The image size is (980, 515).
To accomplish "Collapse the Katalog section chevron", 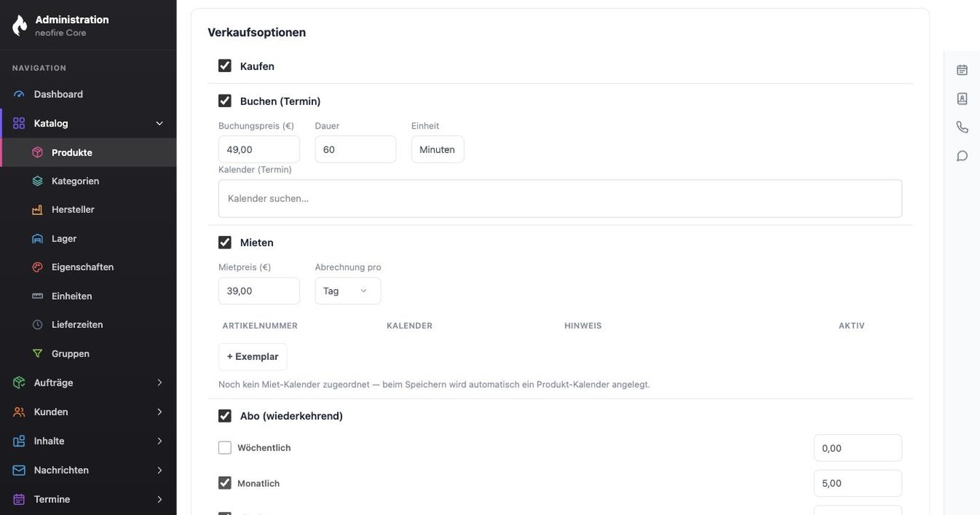I will point(159,123).
